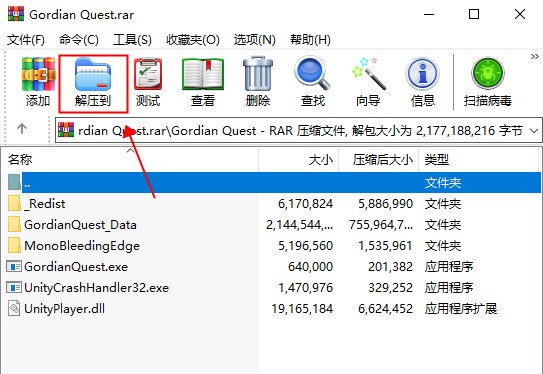The width and height of the screenshot is (543, 374).
Task: Open the 收藏夹(O) menu
Action: 193,40
